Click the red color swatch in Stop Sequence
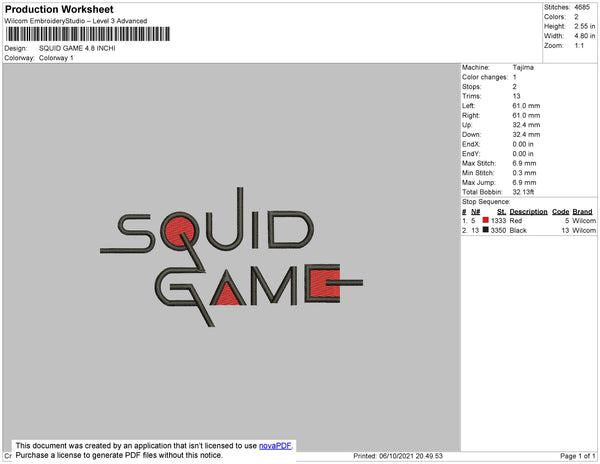Viewport: 600px width, 464px height. click(x=486, y=220)
